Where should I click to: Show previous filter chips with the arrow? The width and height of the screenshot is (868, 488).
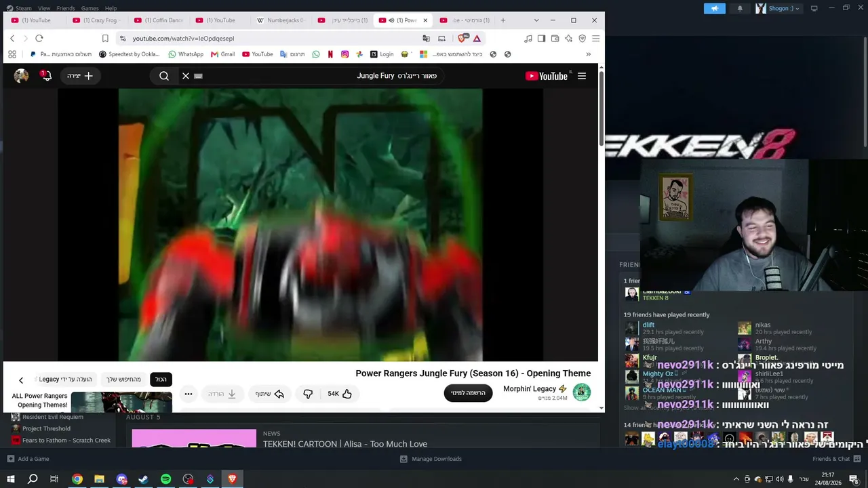coord(21,380)
